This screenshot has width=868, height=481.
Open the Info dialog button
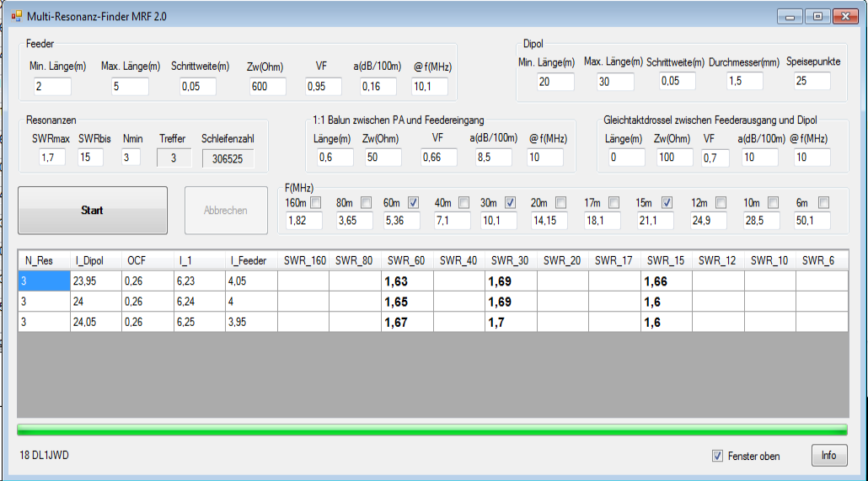828,455
